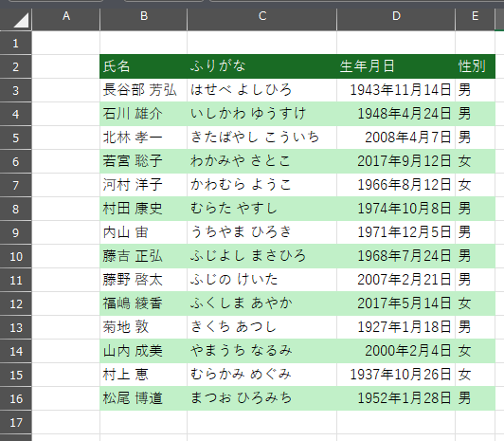Image resolution: width=504 pixels, height=441 pixels.
Task: Click the ふくしま あやか cell
Action: [x=262, y=303]
